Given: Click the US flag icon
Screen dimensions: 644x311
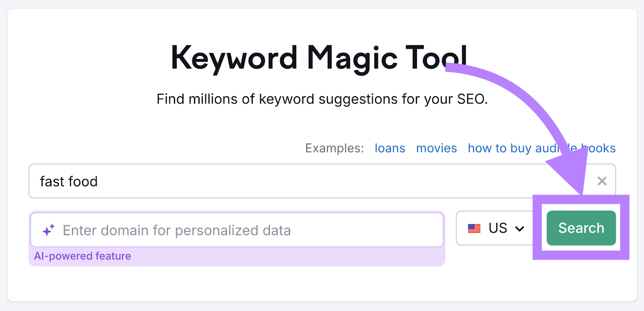Looking at the screenshot, I should click(x=474, y=229).
